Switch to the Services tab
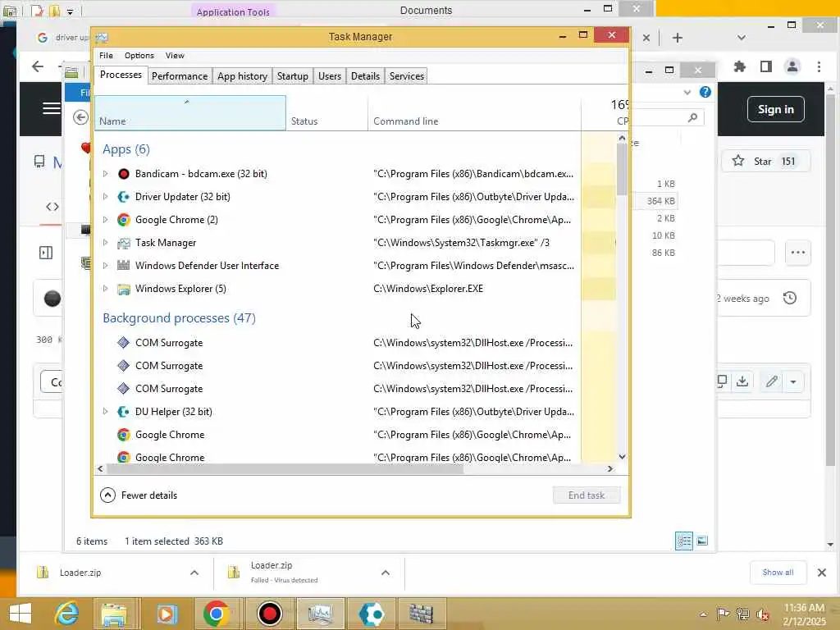840x630 pixels. [407, 76]
